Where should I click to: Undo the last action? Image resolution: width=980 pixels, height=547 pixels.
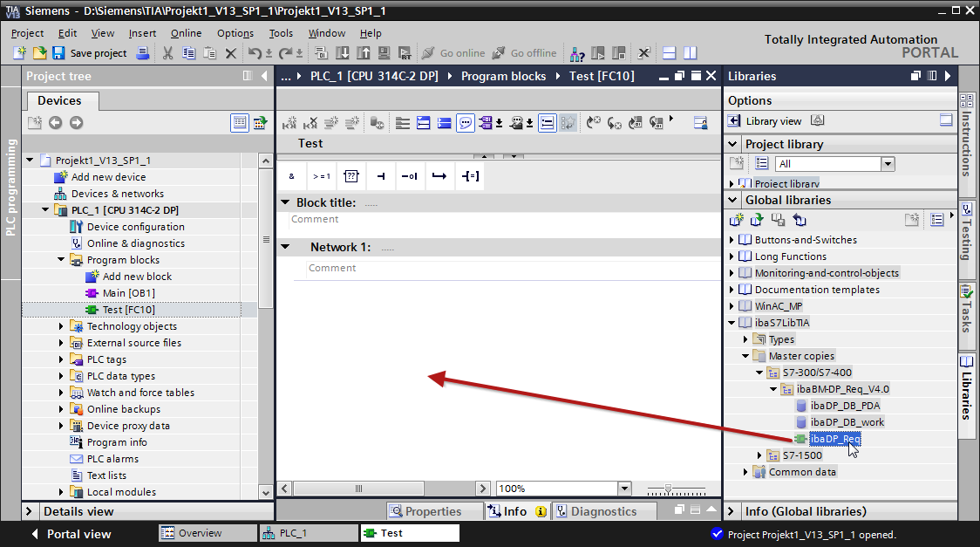[x=255, y=53]
